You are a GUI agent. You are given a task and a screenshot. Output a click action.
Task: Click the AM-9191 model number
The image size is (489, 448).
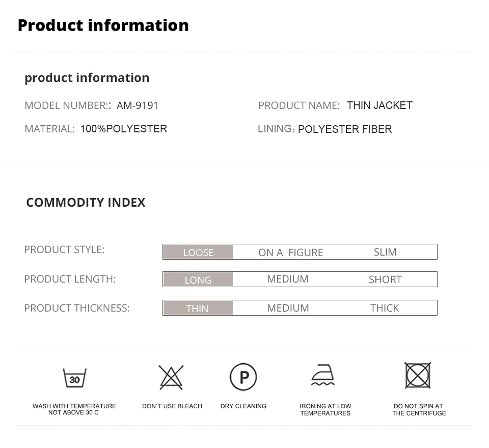(x=138, y=105)
